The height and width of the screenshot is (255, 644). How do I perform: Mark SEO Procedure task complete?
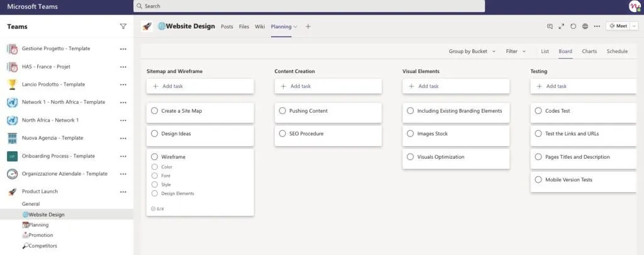pyautogui.click(x=282, y=133)
